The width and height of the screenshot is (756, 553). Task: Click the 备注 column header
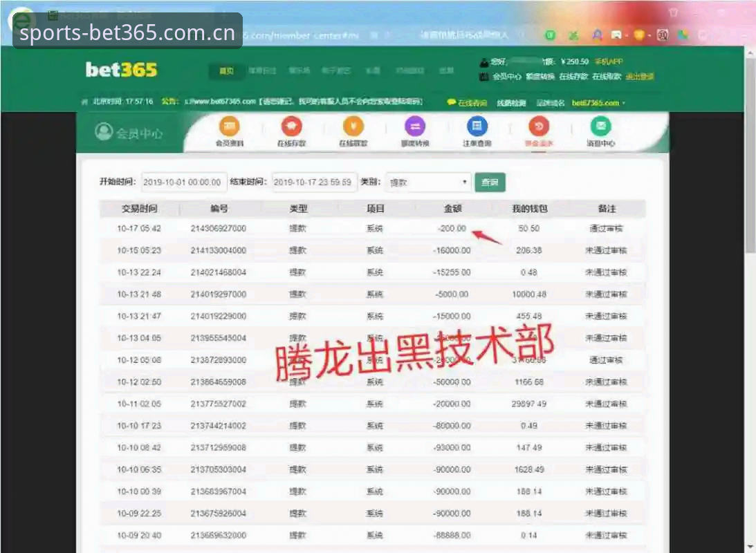click(x=607, y=209)
